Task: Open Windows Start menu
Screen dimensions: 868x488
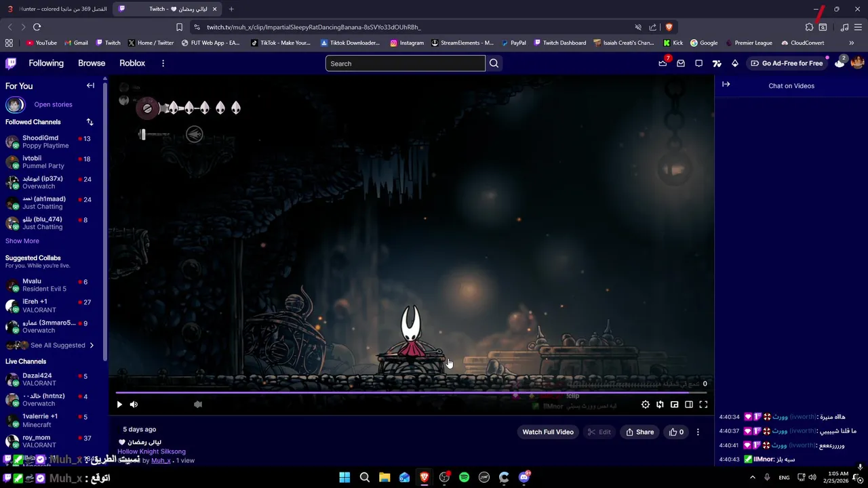Action: coord(344,477)
